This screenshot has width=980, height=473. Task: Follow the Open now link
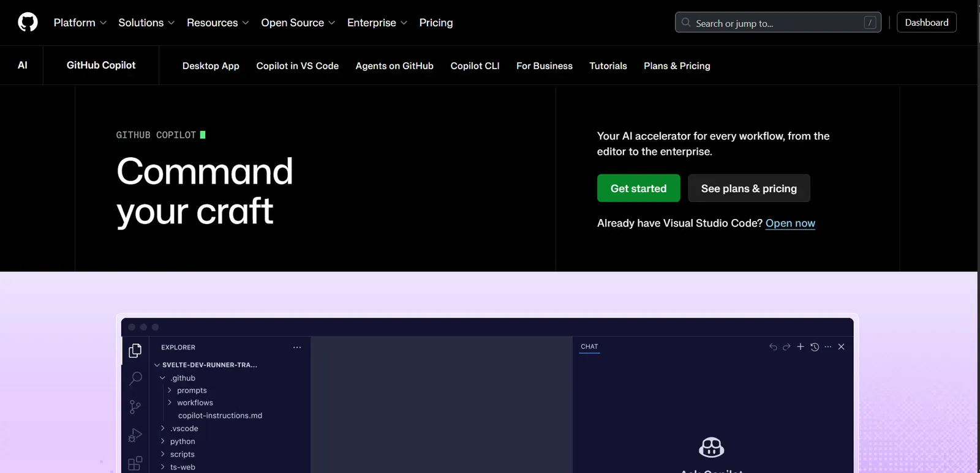click(x=790, y=223)
